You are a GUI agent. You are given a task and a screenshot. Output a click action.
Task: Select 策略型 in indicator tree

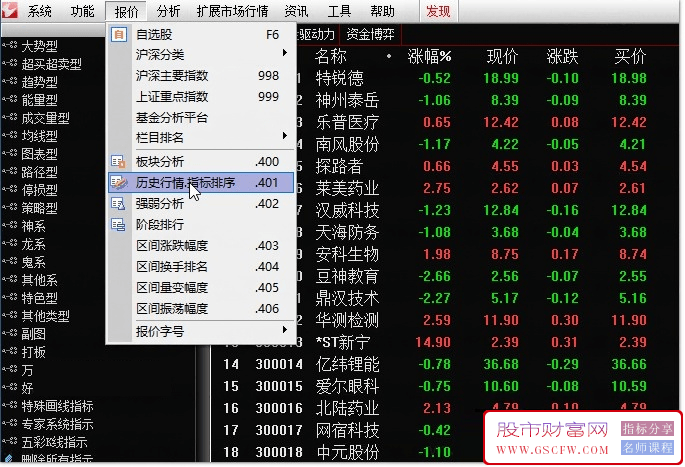click(x=39, y=208)
